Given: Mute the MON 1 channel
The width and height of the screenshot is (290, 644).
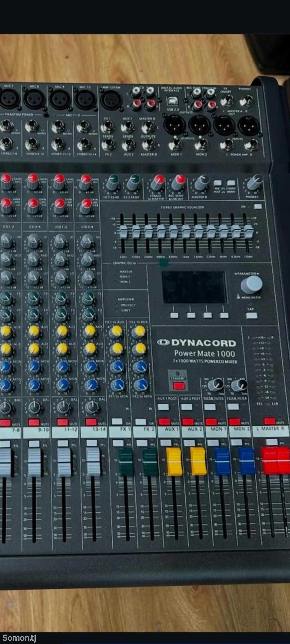Looking at the screenshot, I should [211, 422].
